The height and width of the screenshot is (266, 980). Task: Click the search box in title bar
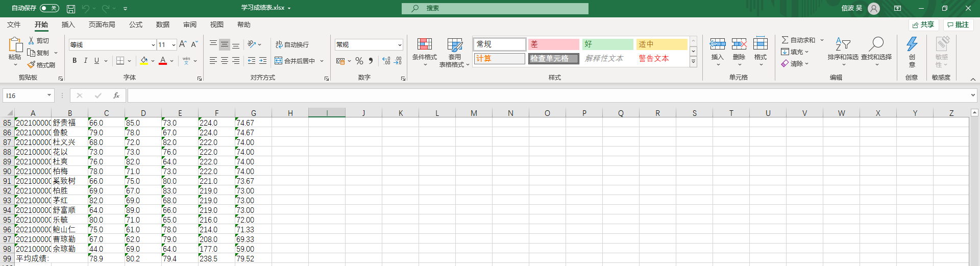point(495,8)
